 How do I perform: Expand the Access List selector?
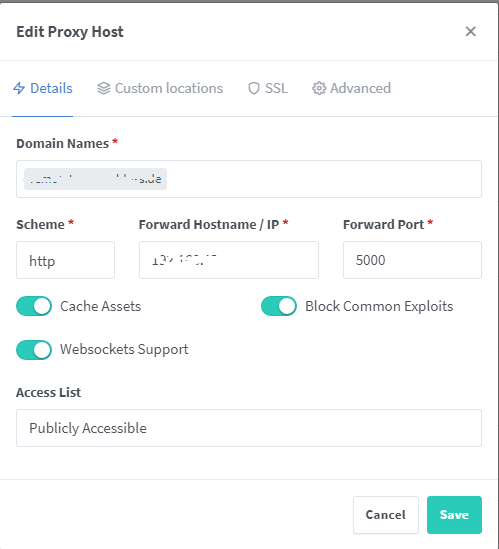click(249, 428)
